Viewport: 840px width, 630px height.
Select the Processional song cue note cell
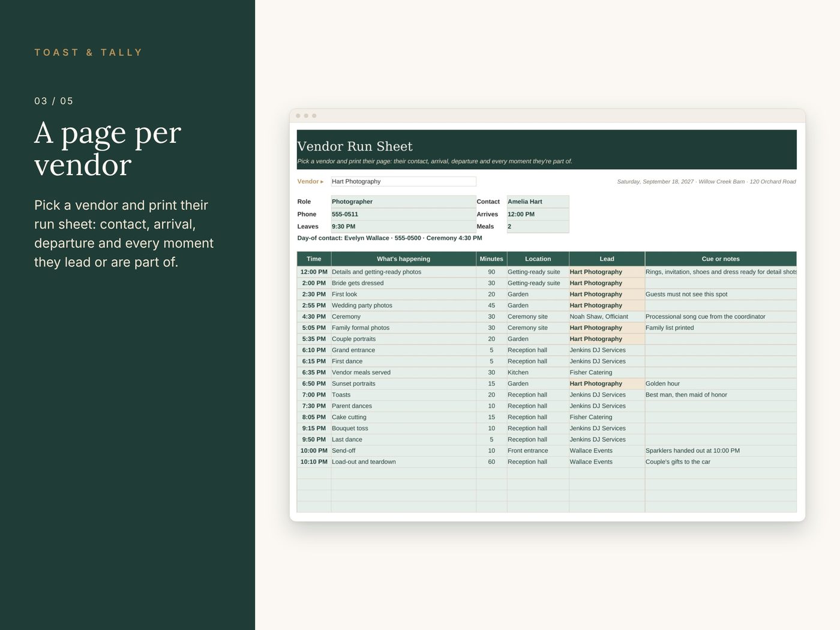pos(721,317)
